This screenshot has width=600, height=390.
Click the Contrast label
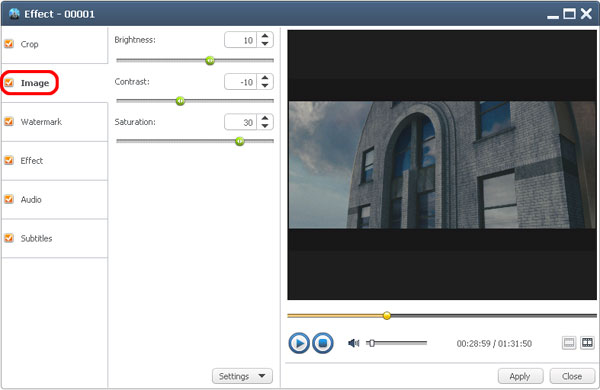point(132,82)
